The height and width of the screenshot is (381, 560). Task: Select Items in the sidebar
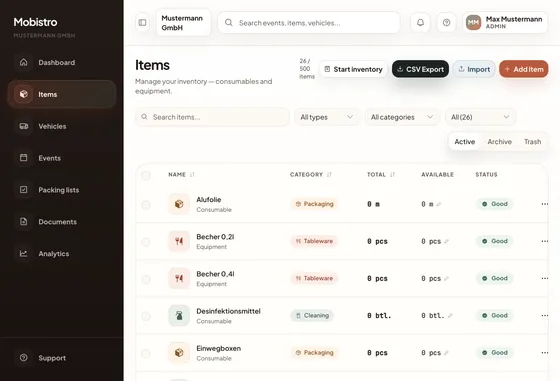click(x=61, y=94)
